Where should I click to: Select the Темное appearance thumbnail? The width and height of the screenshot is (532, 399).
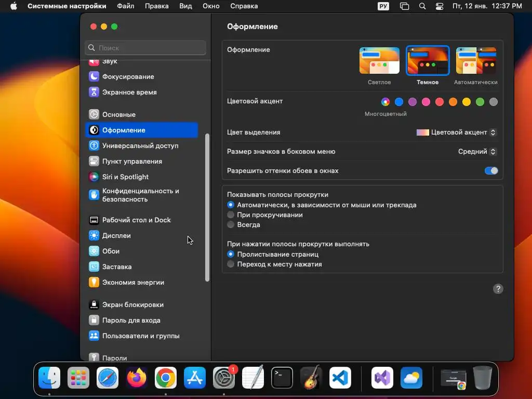pyautogui.click(x=428, y=60)
